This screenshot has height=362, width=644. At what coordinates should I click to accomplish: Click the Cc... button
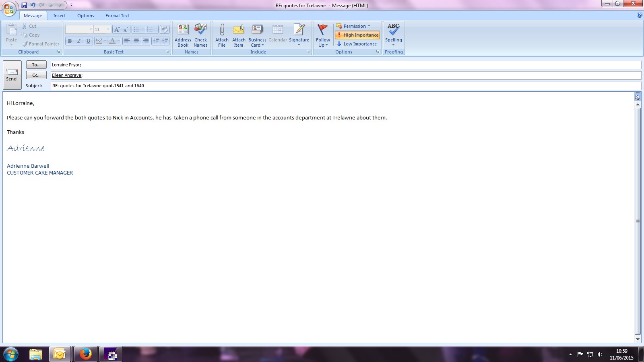click(x=36, y=75)
